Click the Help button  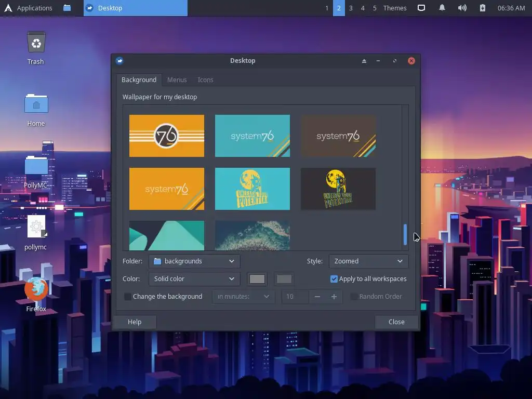pyautogui.click(x=135, y=322)
